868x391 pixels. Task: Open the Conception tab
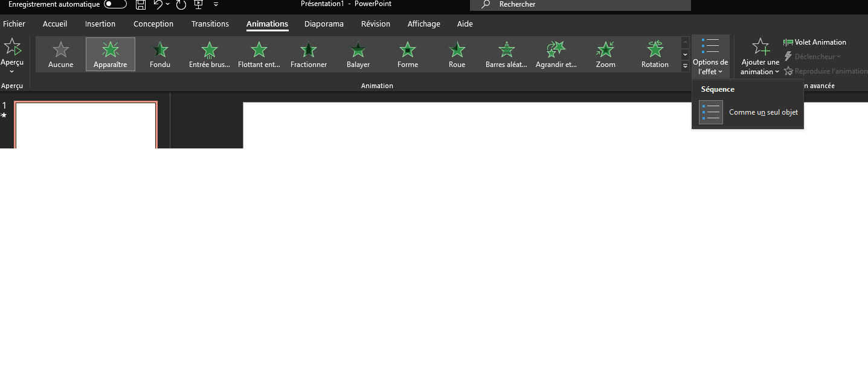153,24
